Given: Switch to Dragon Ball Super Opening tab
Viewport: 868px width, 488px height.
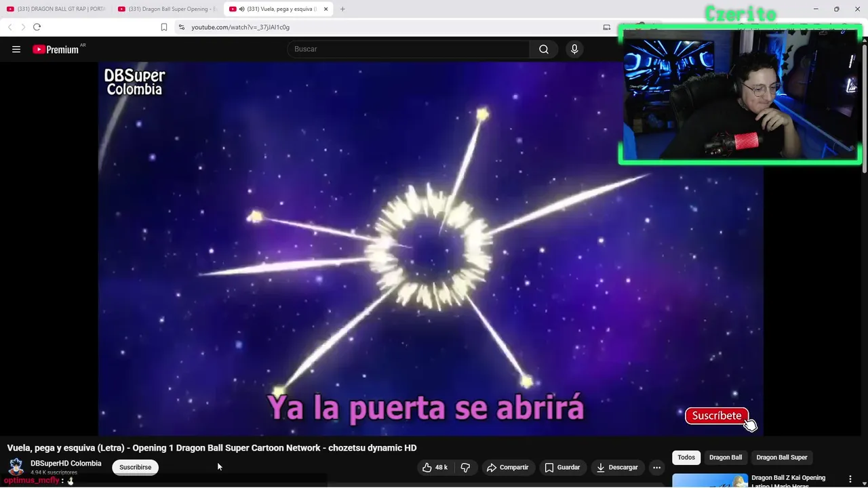Looking at the screenshot, I should [167, 9].
